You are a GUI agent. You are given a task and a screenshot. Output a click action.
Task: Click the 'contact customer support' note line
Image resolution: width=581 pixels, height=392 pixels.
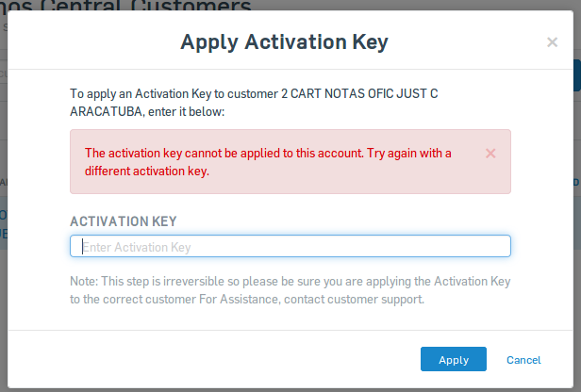pyautogui.click(x=247, y=299)
